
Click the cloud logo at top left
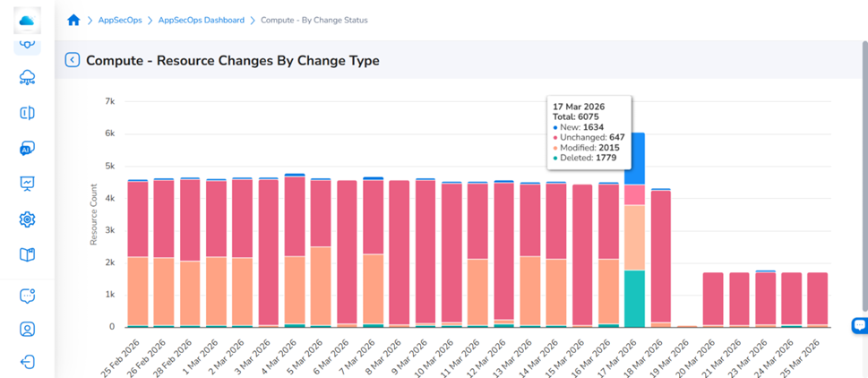coord(27,21)
